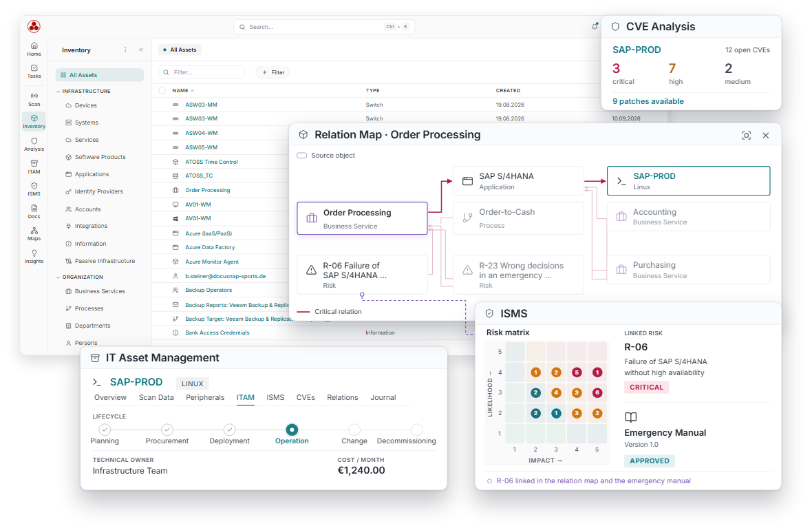812x528 pixels.
Task: Click the Filter... text input
Action: pos(202,72)
